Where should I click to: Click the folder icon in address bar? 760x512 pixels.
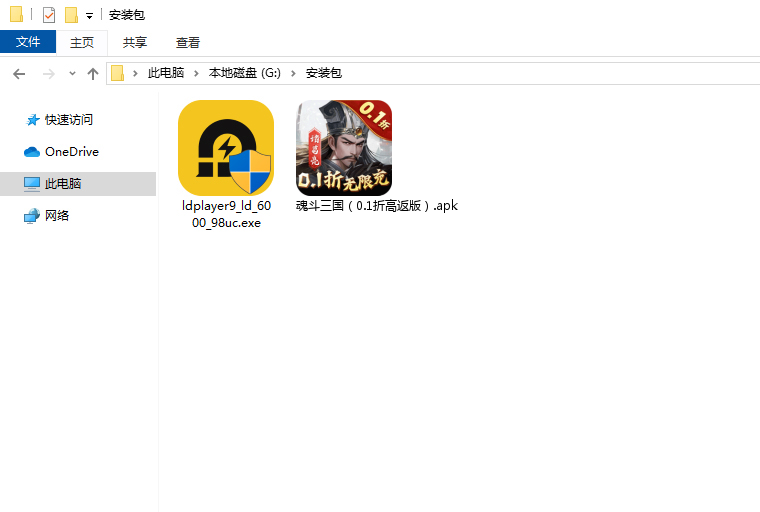pyautogui.click(x=118, y=73)
